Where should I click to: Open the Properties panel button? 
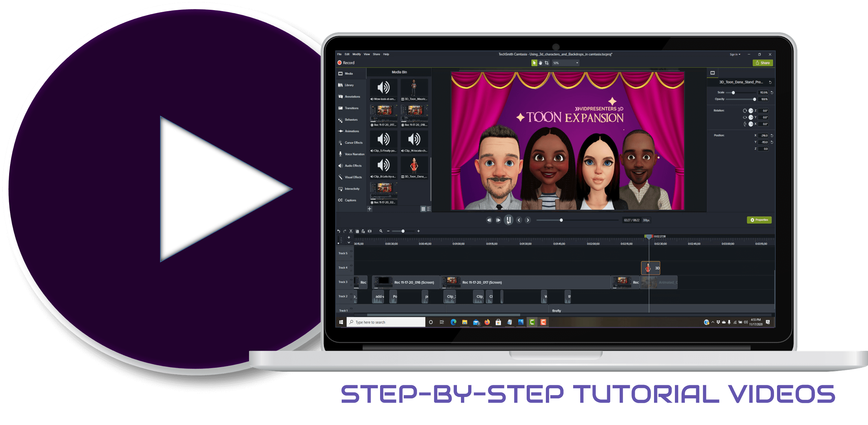click(759, 220)
